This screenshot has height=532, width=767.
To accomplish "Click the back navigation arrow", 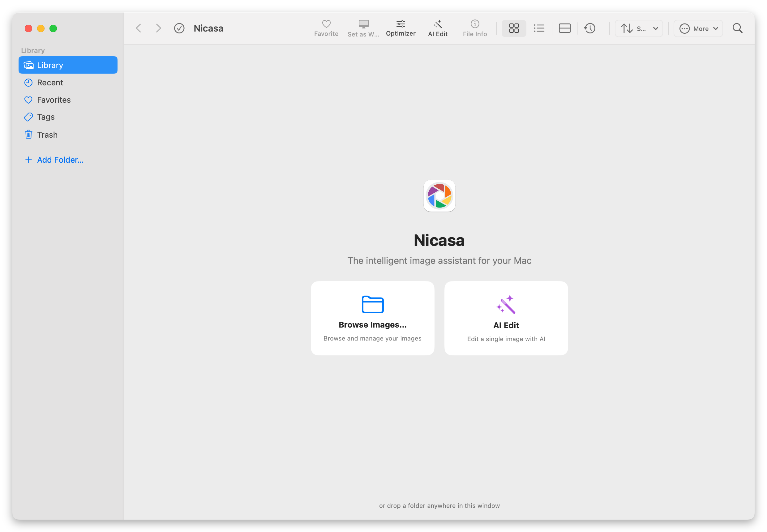I will (x=139, y=28).
